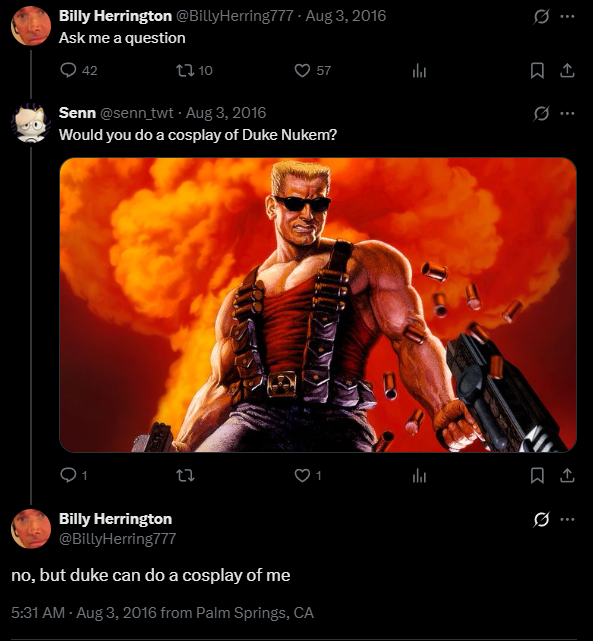View analytics for Senn's tweet
Image resolution: width=593 pixels, height=641 pixels.
coord(419,476)
